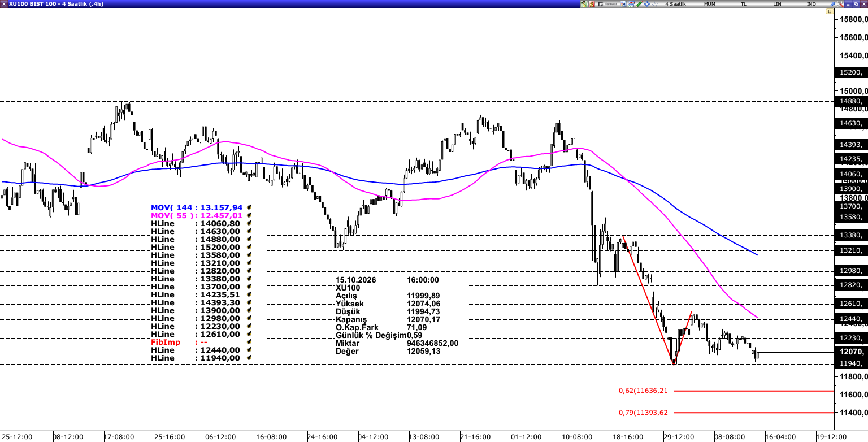Click the Miktar value 946346852,00

(x=433, y=343)
